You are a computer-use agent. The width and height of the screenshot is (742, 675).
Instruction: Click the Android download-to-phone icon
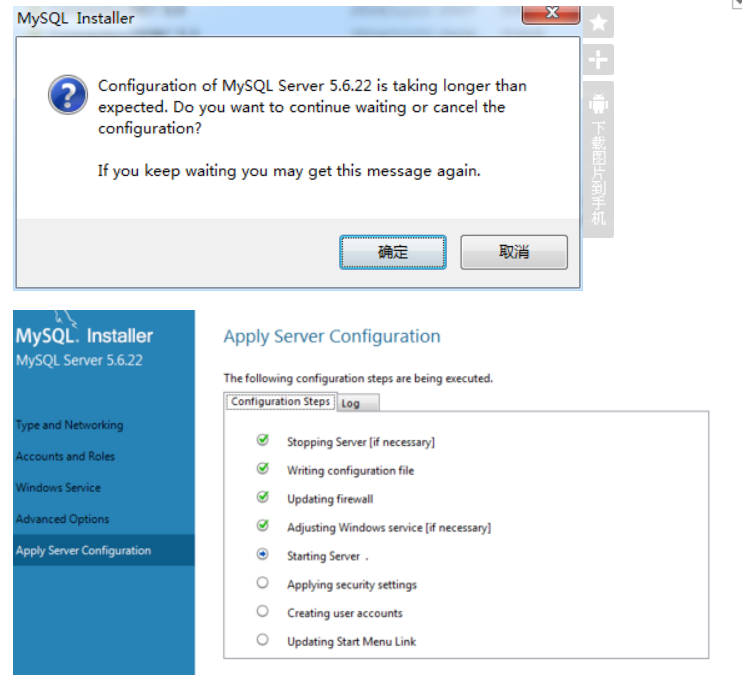pos(598,103)
